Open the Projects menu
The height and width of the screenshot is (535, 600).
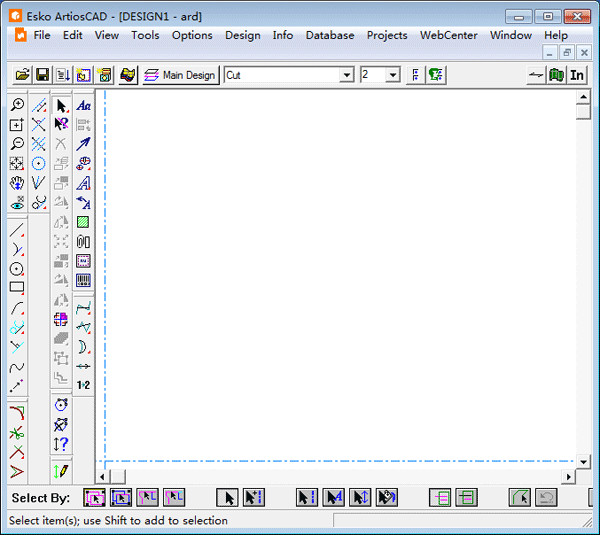tap(387, 35)
